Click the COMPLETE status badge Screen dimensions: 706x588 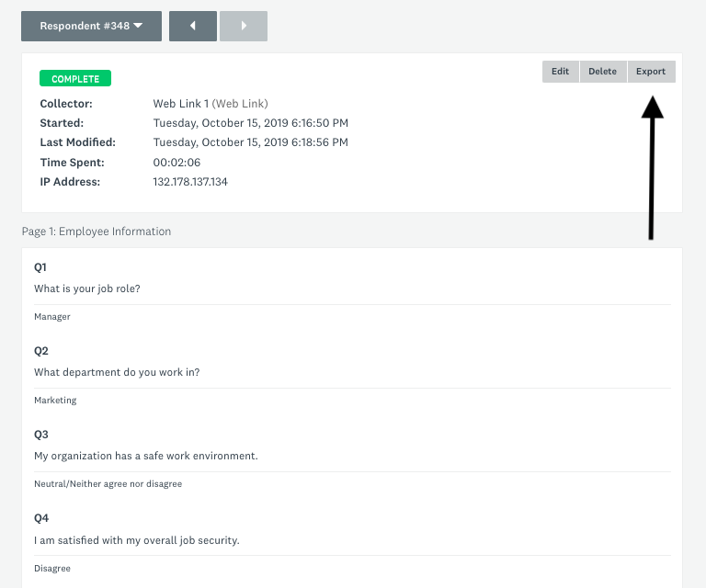pos(75,79)
